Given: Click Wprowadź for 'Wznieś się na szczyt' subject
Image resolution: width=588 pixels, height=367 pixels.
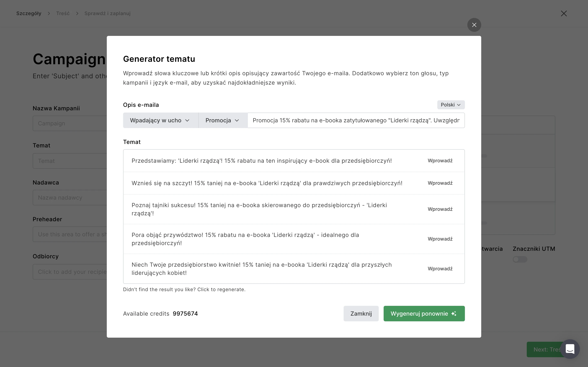Looking at the screenshot, I should [x=440, y=183].
